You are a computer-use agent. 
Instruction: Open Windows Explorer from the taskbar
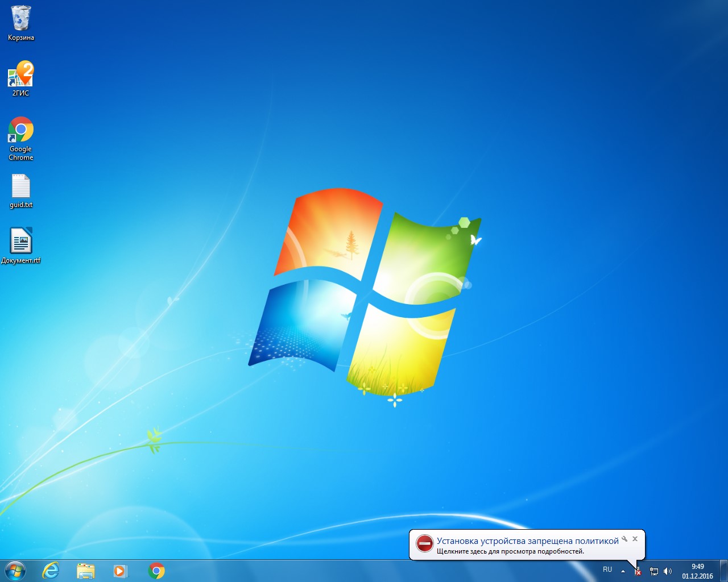point(85,571)
